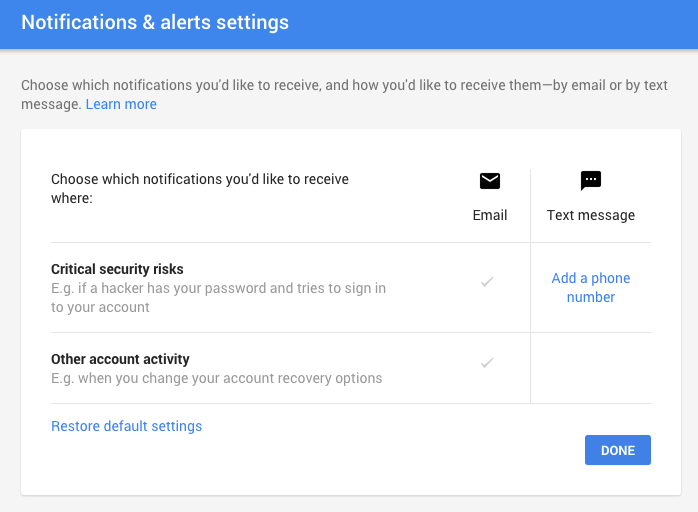Screen dimensions: 698x512
Task: Click the blue header bar
Action: [x=349, y=24]
